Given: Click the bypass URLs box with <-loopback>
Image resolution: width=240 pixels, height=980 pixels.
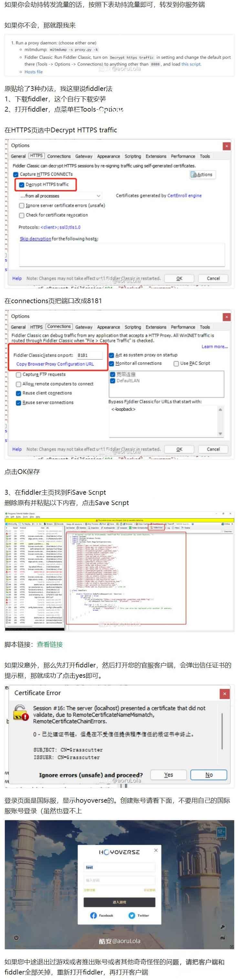Looking at the screenshot, I should (166, 421).
